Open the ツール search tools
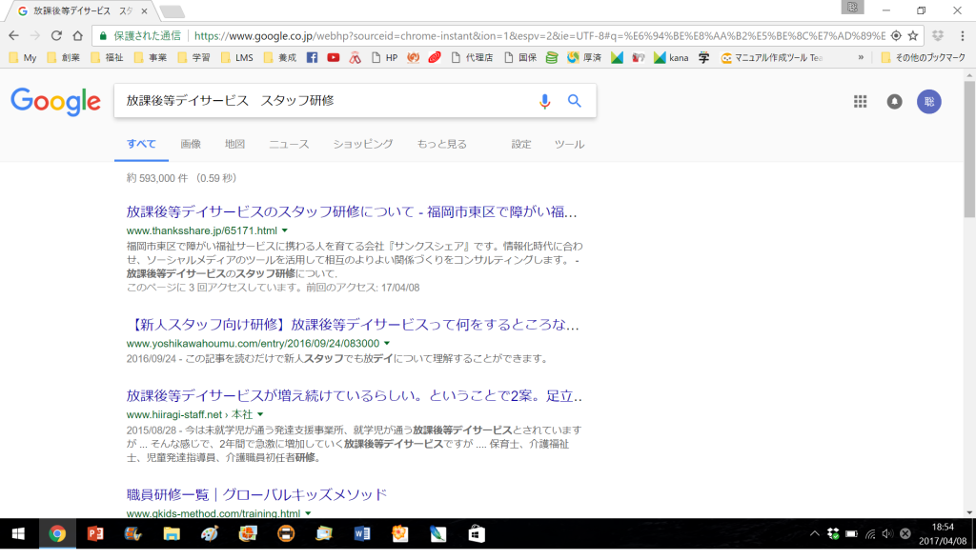Screen dimensions: 976x560 (570, 145)
